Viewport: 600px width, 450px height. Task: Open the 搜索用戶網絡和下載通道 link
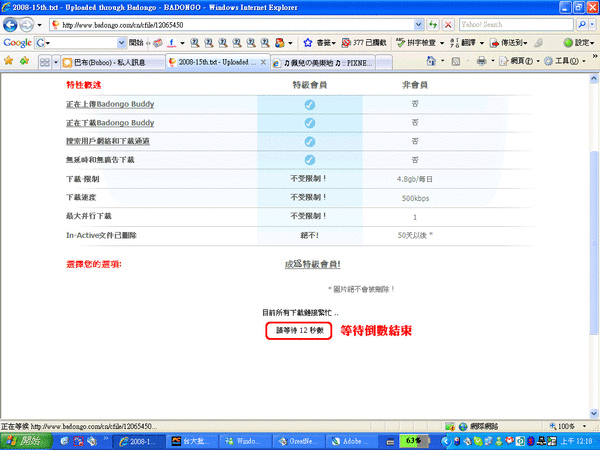[108, 141]
